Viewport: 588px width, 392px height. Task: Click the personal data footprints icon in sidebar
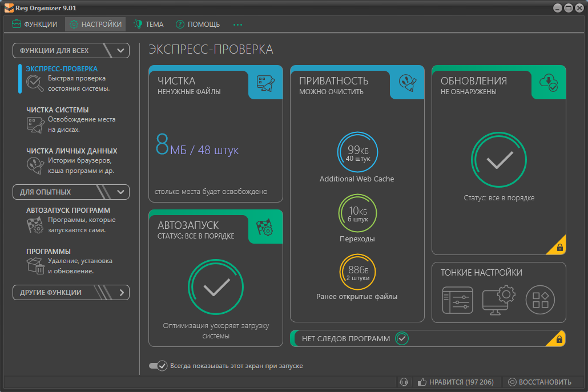[x=35, y=165]
